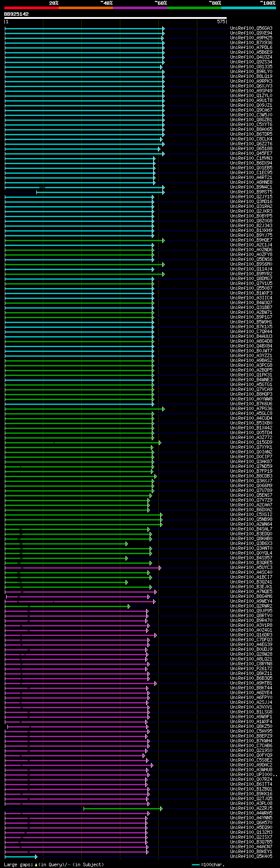This screenshot has height=868, width=280.
Task: Select hit label UniRef100_C1MVN3
Action: click(x=251, y=158)
